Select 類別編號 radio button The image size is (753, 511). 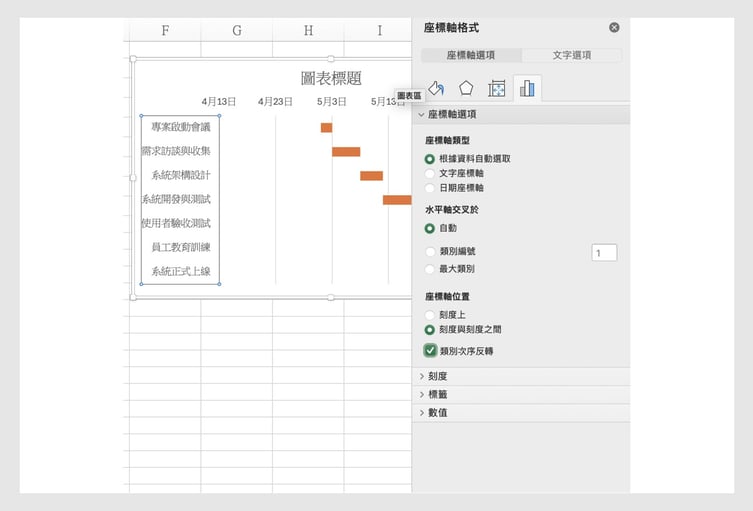pyautogui.click(x=430, y=252)
